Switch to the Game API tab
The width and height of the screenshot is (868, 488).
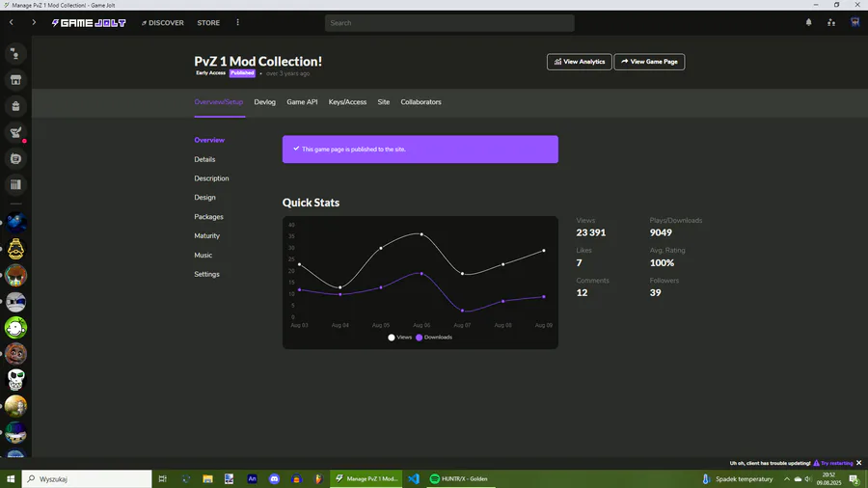point(302,102)
